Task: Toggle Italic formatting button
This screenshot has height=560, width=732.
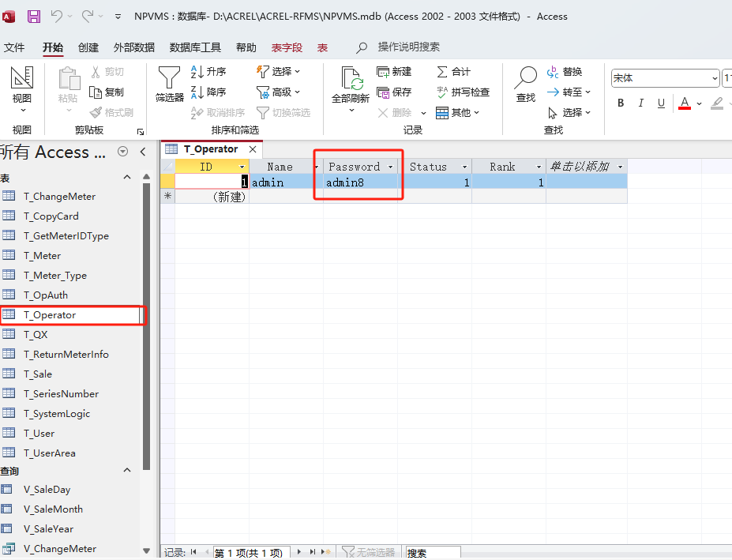Action: 640,103
